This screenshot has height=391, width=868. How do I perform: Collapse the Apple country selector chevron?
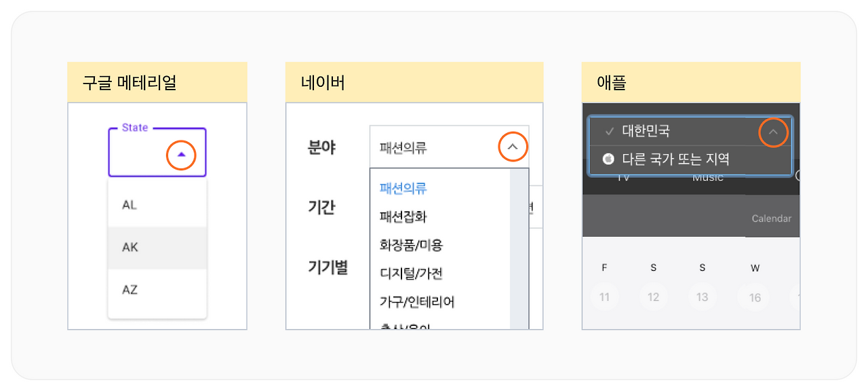pos(773,132)
